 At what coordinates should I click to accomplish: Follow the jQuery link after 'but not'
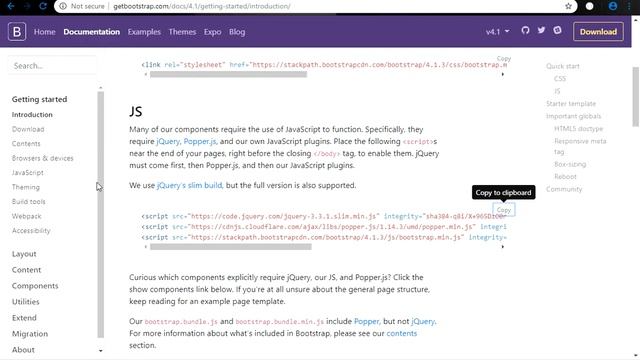tap(423, 321)
